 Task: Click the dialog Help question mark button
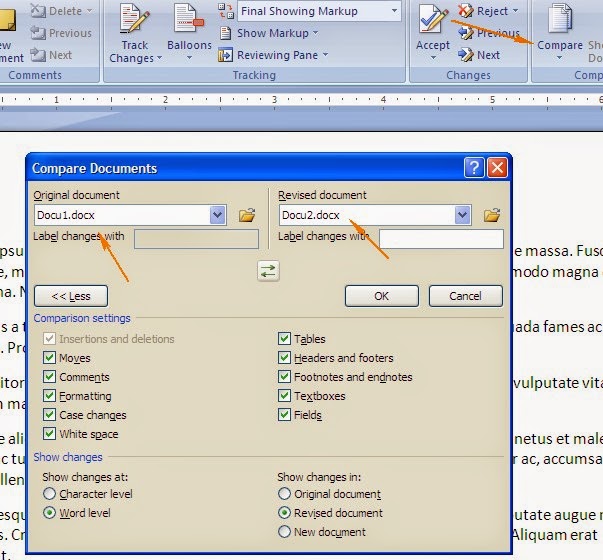pyautogui.click(x=474, y=168)
